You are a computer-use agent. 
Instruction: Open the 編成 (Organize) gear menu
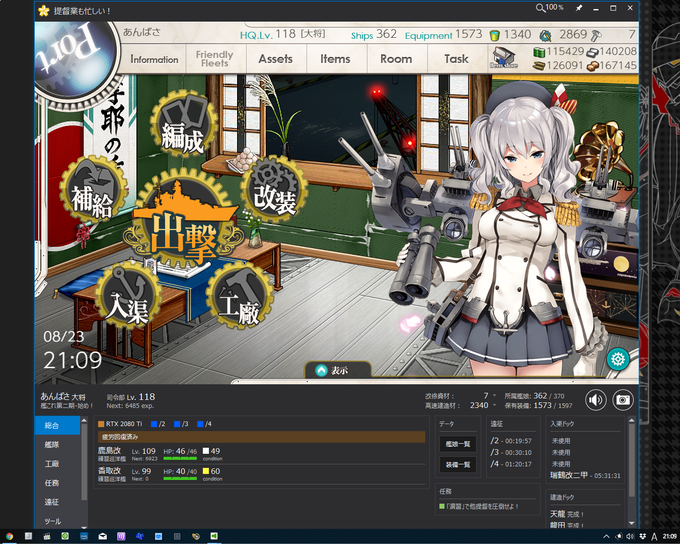183,124
